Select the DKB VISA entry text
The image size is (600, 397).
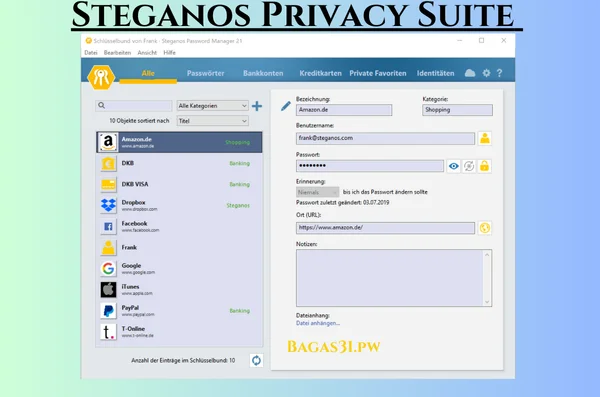pos(135,184)
